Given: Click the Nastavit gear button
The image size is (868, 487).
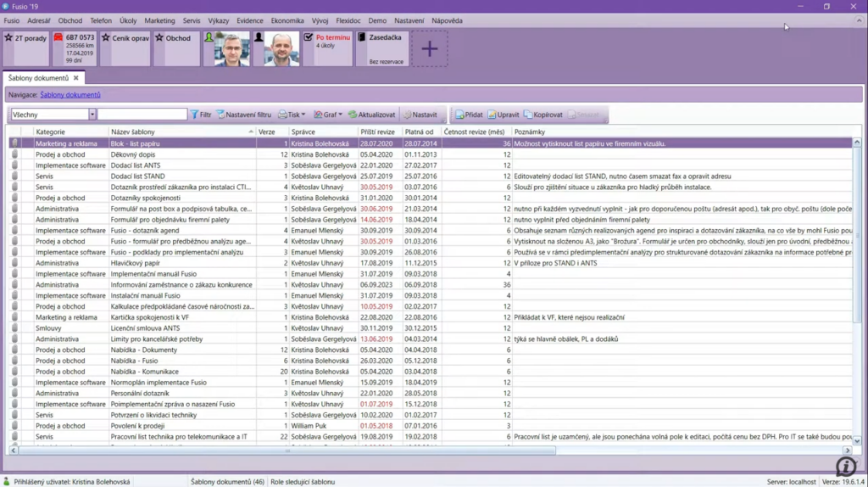Looking at the screenshot, I should point(420,115).
